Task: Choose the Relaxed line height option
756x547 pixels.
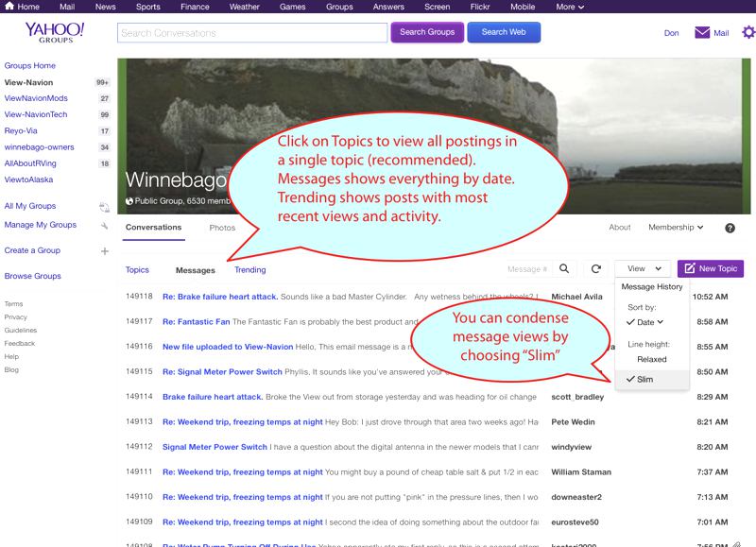Action: (651, 359)
